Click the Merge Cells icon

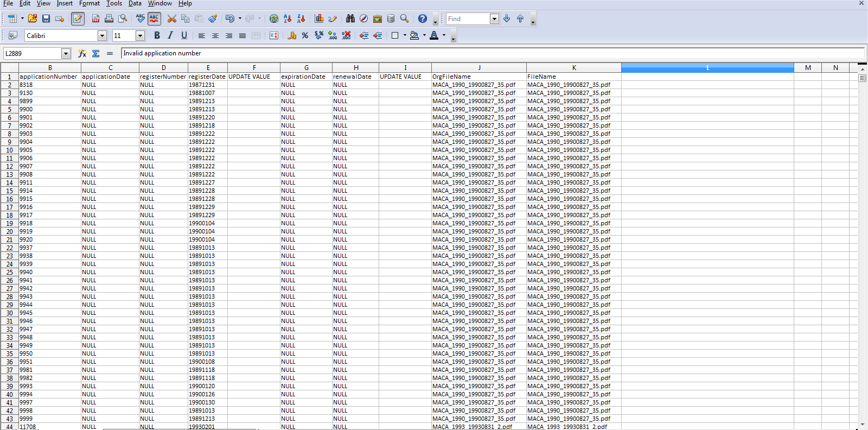coord(256,35)
